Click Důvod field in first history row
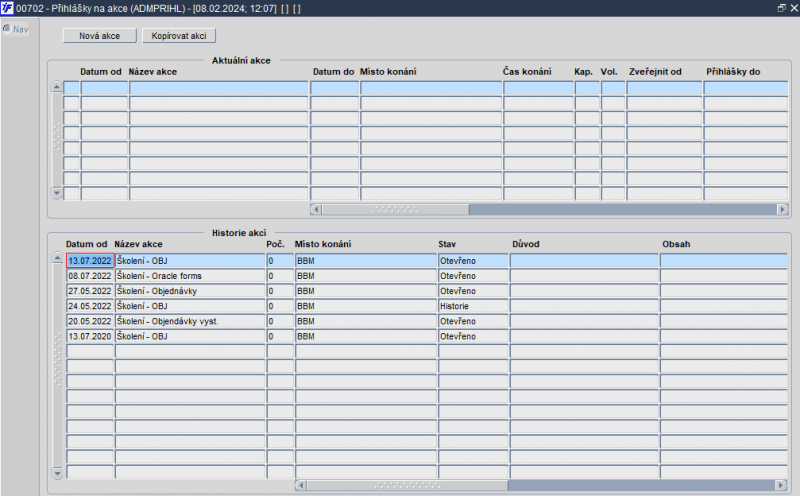 (584, 261)
